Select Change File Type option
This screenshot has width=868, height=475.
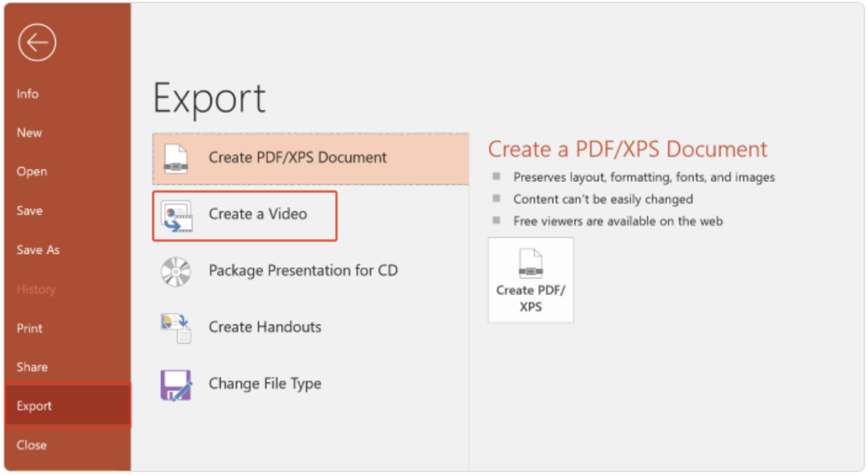pos(311,384)
